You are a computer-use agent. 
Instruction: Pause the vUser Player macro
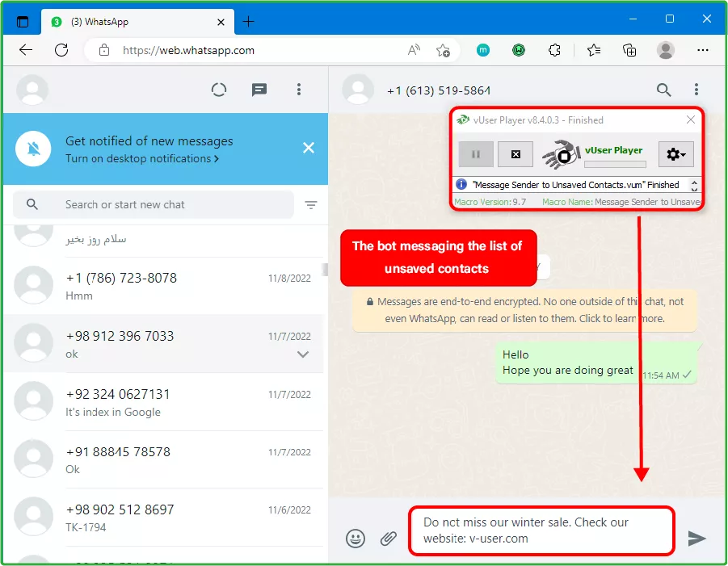[476, 154]
